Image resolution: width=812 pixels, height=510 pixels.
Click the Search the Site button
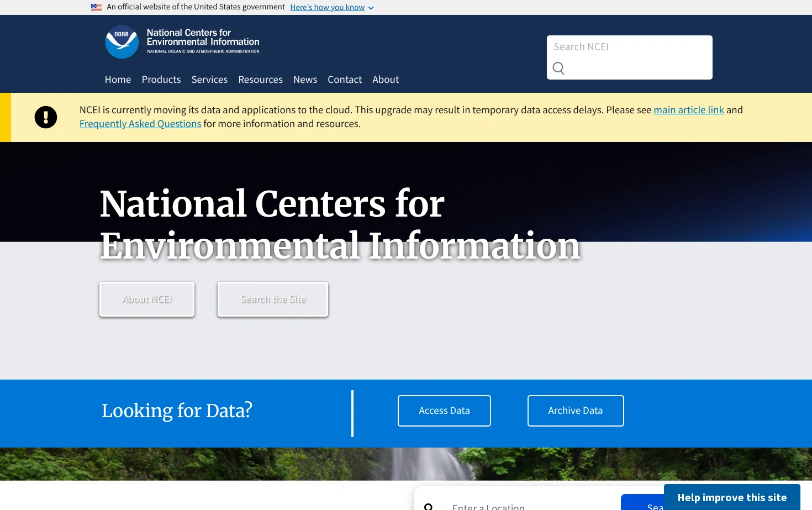tap(273, 299)
